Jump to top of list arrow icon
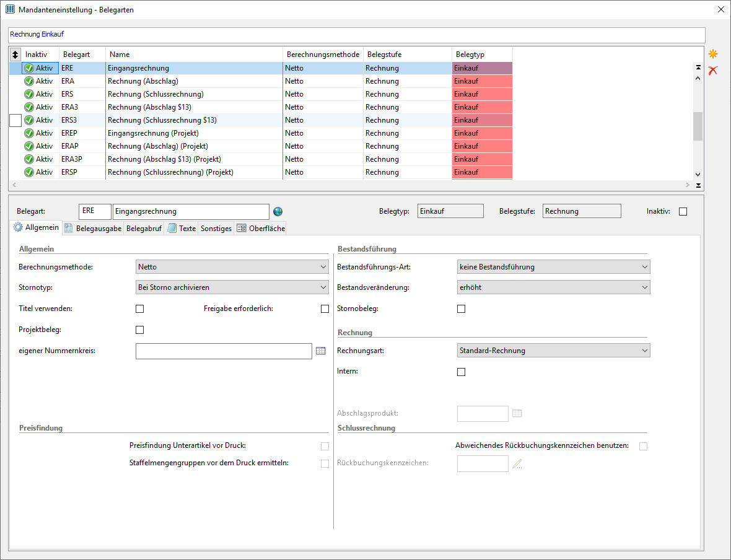 (698, 68)
